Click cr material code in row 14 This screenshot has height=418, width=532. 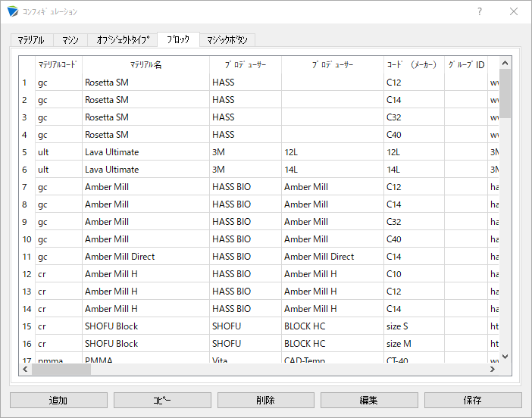click(58, 309)
